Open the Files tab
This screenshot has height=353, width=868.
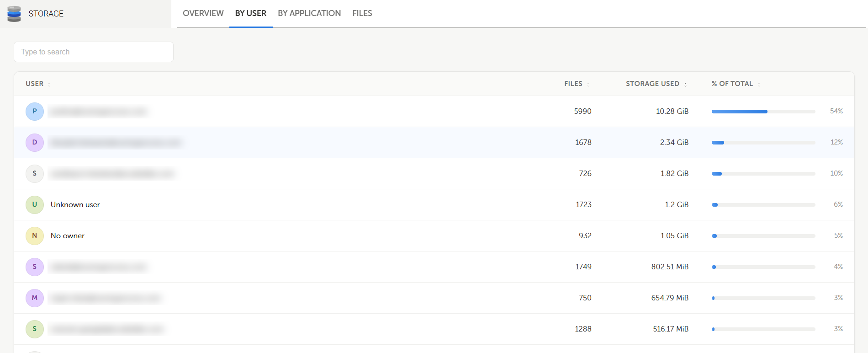[362, 13]
